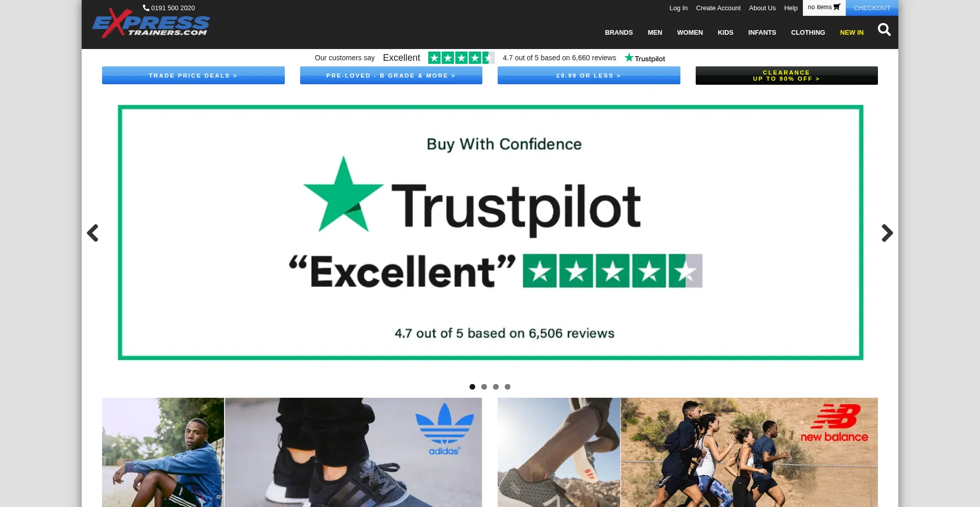The image size is (980, 507).
Task: Advance carousel with right arrow
Action: point(887,233)
